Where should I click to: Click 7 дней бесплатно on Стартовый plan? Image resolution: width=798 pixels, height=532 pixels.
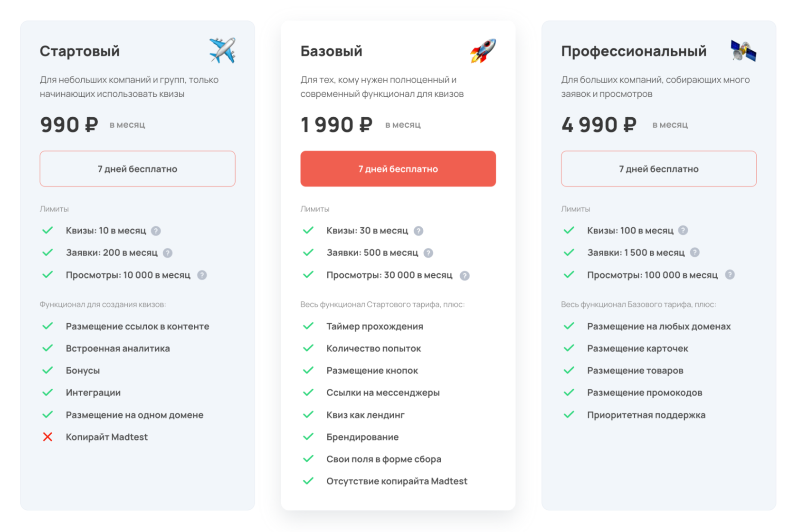pyautogui.click(x=137, y=168)
